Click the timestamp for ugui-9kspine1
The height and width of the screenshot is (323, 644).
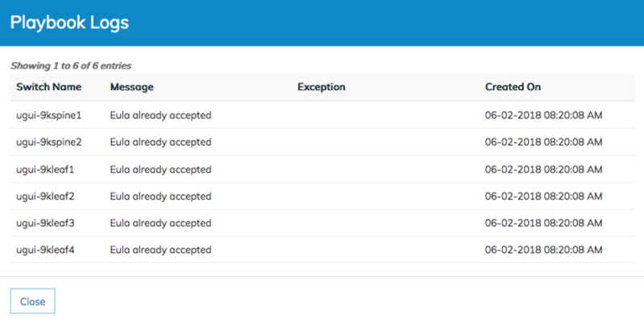coord(543,115)
